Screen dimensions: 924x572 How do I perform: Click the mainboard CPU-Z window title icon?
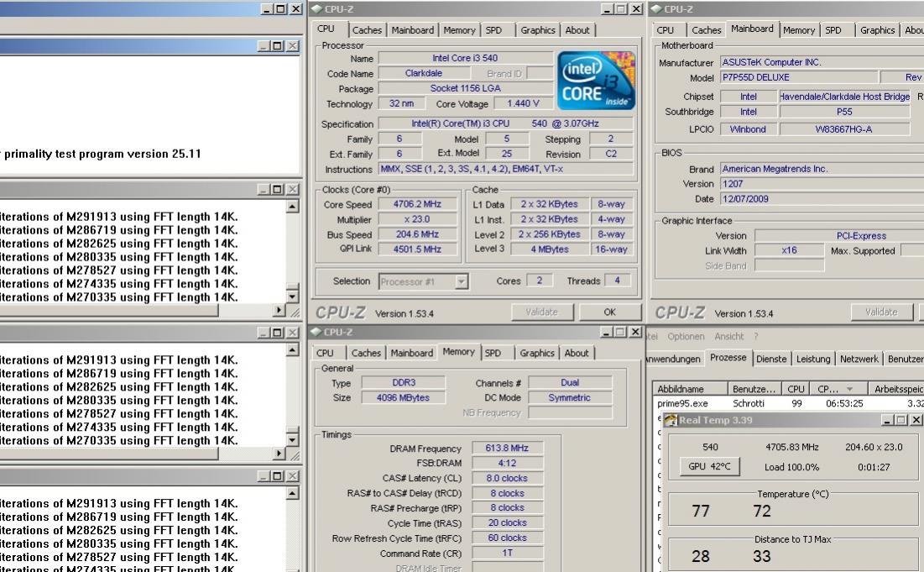[656, 9]
